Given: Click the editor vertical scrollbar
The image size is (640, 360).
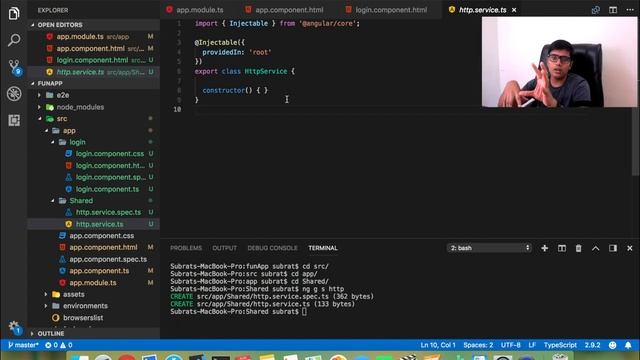Looking at the screenshot, I should [636, 141].
